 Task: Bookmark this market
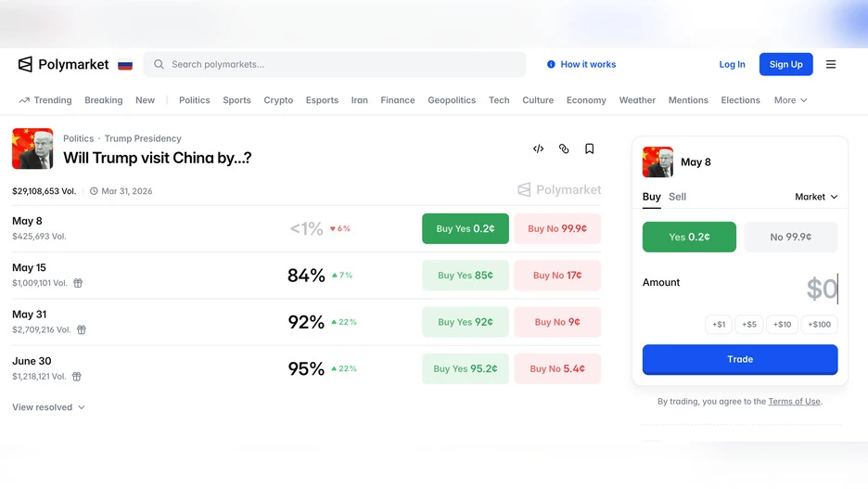point(590,148)
